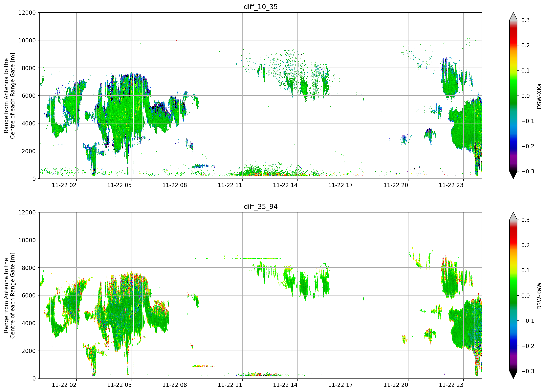Click the '11-22 02' x-tick label in diff_35_94
Viewport: 546px width, 392px height.
[x=64, y=385]
